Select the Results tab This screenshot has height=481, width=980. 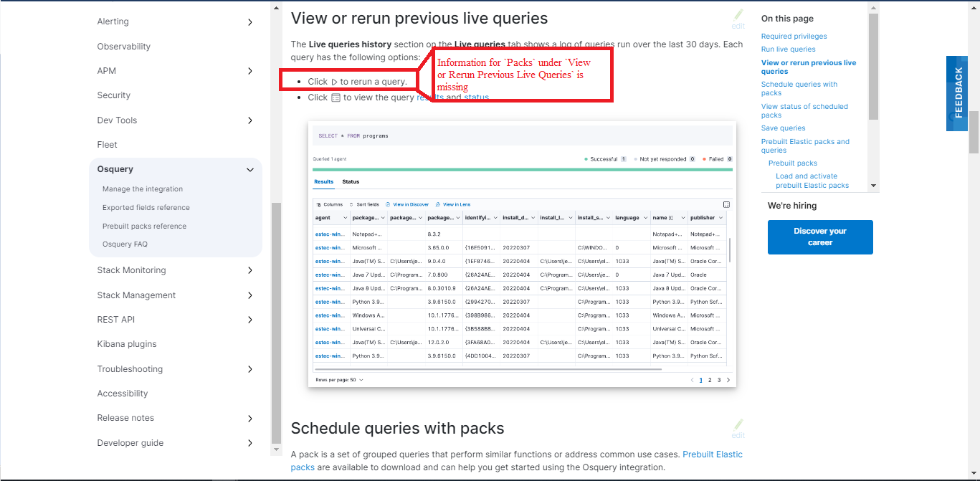click(x=323, y=181)
